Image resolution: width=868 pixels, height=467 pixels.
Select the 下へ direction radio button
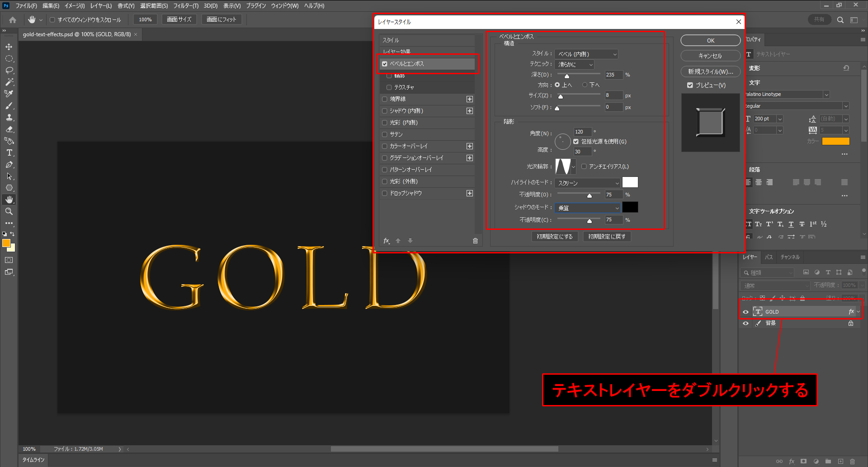point(585,85)
